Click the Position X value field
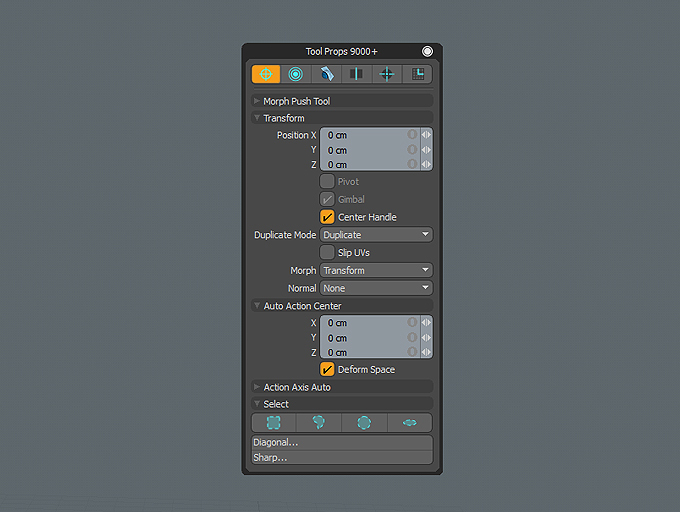Image resolution: width=680 pixels, height=512 pixels. coord(370,135)
